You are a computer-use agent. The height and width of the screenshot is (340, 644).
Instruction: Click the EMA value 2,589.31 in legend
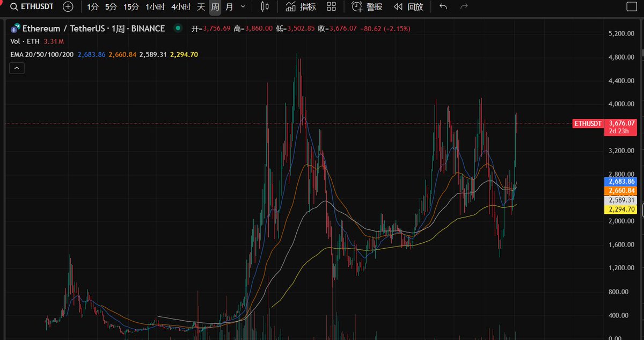pyautogui.click(x=153, y=55)
